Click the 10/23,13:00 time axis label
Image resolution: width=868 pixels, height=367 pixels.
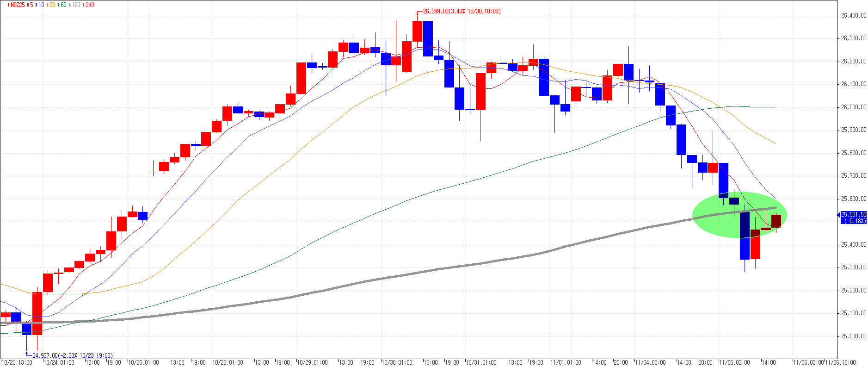click(x=17, y=363)
